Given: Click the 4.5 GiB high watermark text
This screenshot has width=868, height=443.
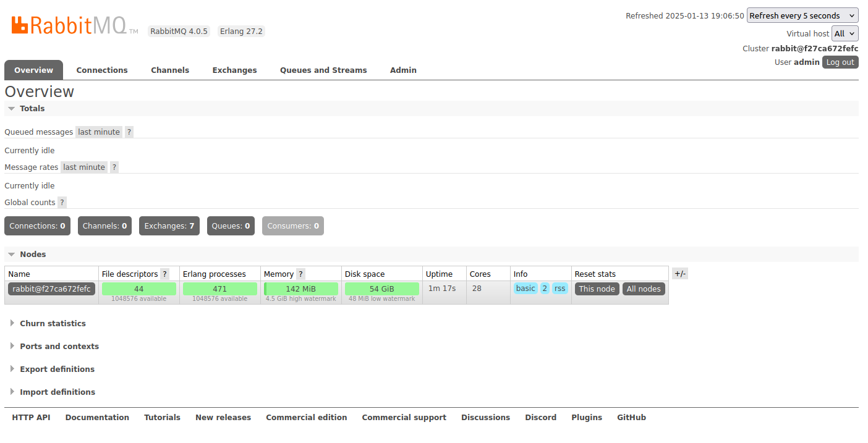Looking at the screenshot, I should tap(301, 299).
